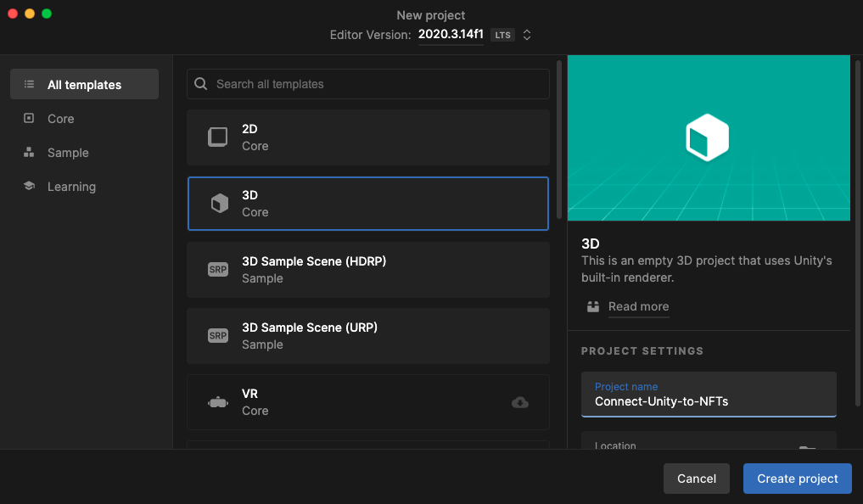Click the 3D template preview image
Image resolution: width=863 pixels, height=504 pixels.
pos(709,137)
